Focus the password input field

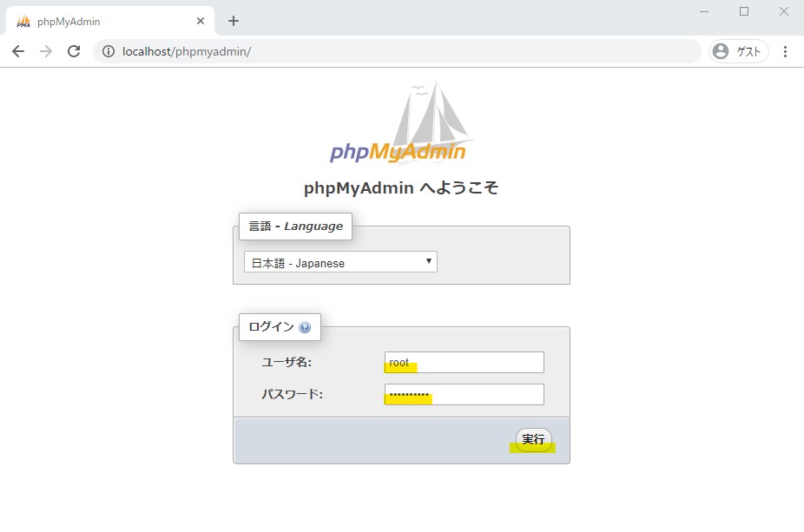[464, 395]
